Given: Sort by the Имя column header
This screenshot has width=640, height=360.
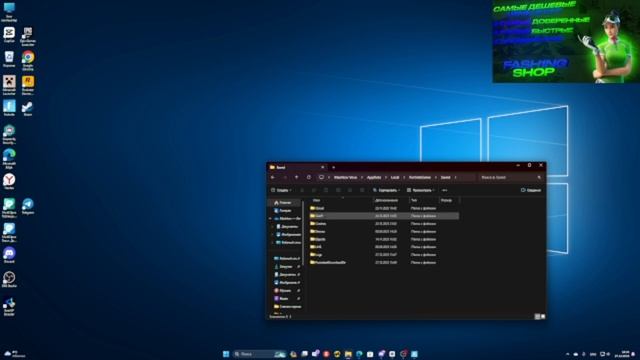Looking at the screenshot, I should [316, 200].
